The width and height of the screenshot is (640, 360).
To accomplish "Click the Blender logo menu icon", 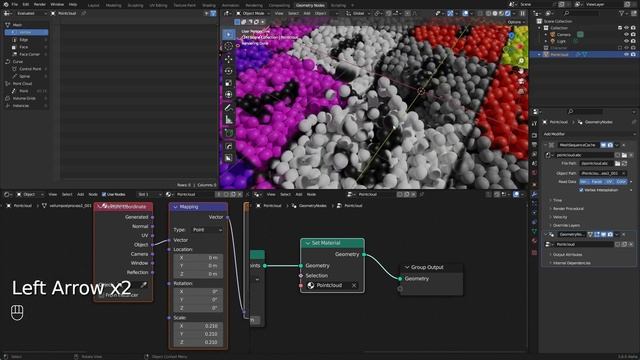I will (x=5, y=4).
